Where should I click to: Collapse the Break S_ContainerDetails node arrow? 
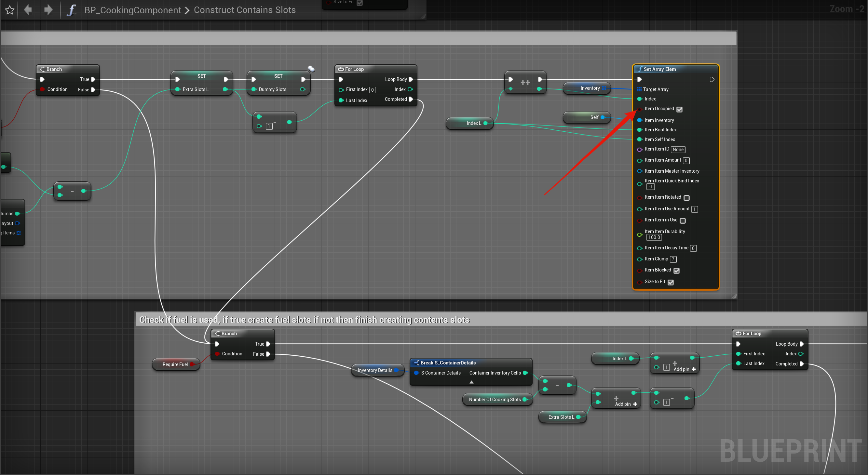pyautogui.click(x=471, y=382)
